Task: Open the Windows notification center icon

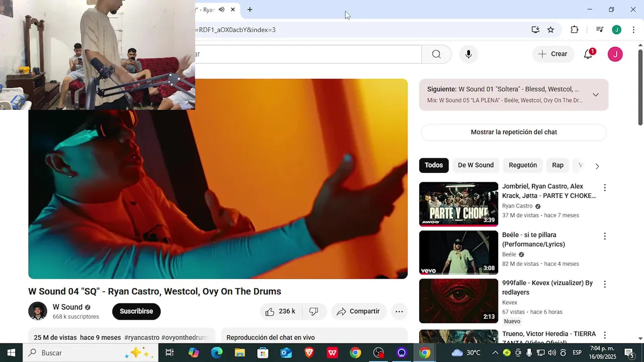Action: [629, 352]
